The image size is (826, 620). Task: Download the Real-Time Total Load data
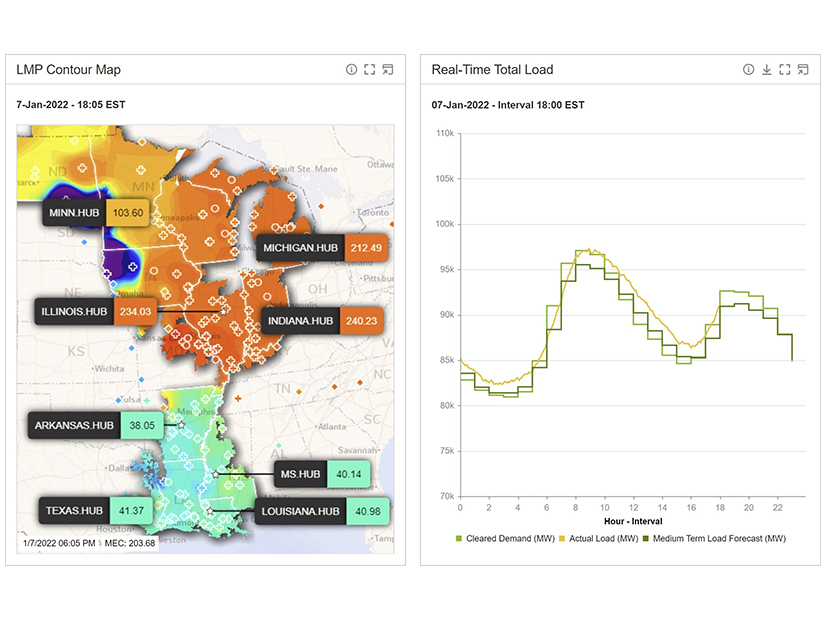click(767, 69)
